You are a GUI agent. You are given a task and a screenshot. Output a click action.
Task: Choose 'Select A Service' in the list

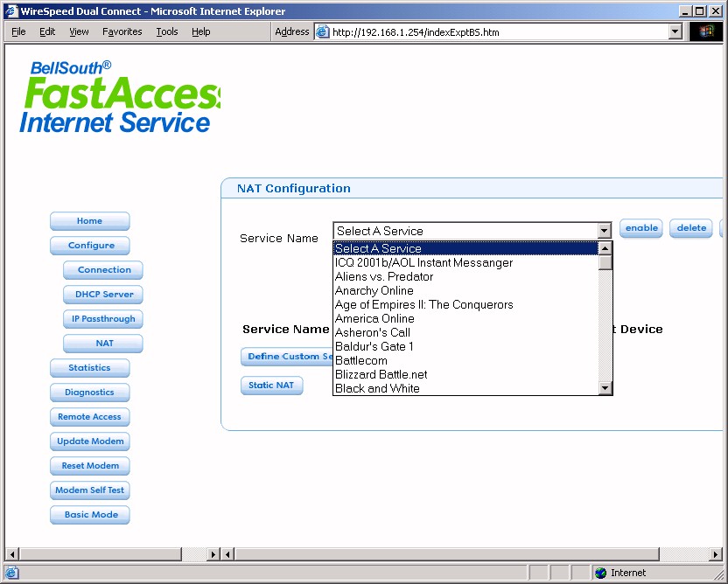(465, 248)
